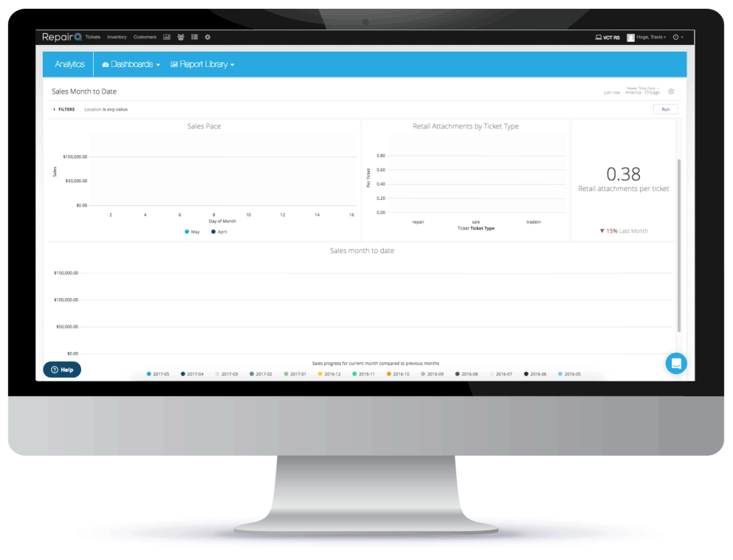The width and height of the screenshot is (733, 560).
Task: Click the Location is any value filter
Action: (106, 109)
